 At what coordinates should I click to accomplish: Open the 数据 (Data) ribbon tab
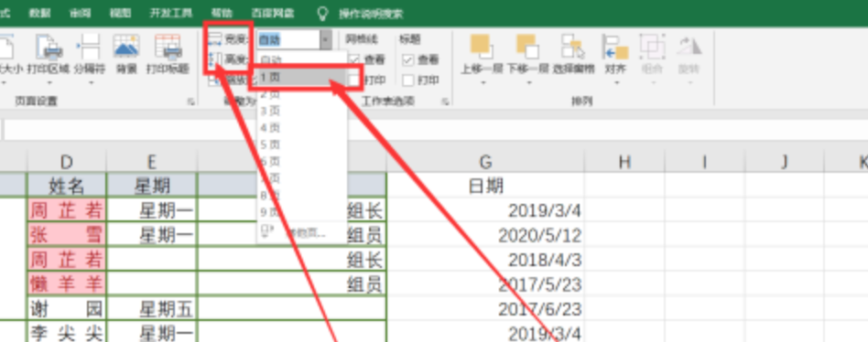click(x=38, y=14)
